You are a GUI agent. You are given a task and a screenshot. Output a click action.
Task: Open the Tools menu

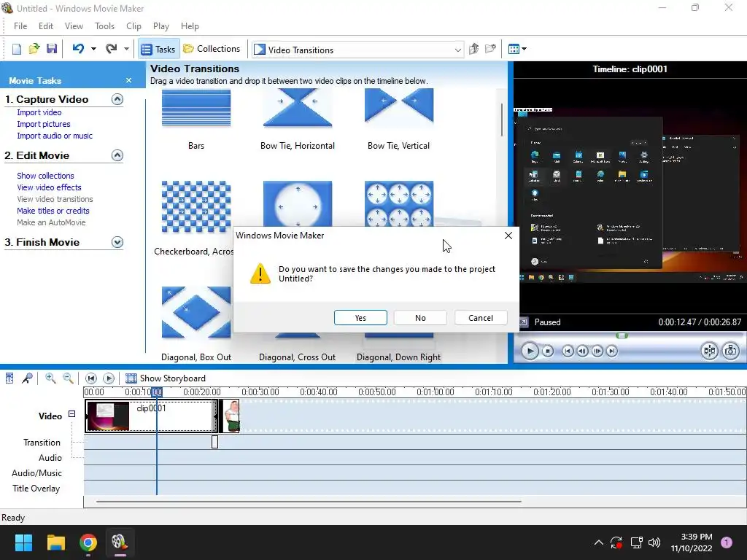[104, 26]
